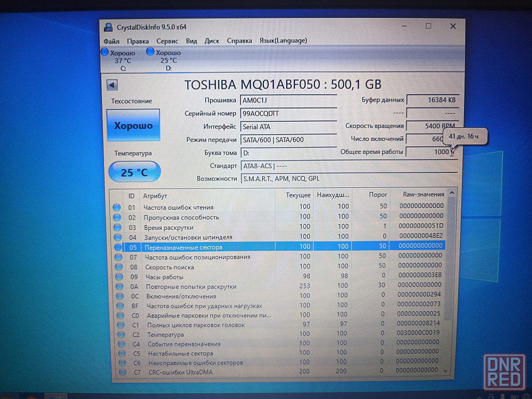
Task: Click status dot for attribute C2
Action: (121, 334)
